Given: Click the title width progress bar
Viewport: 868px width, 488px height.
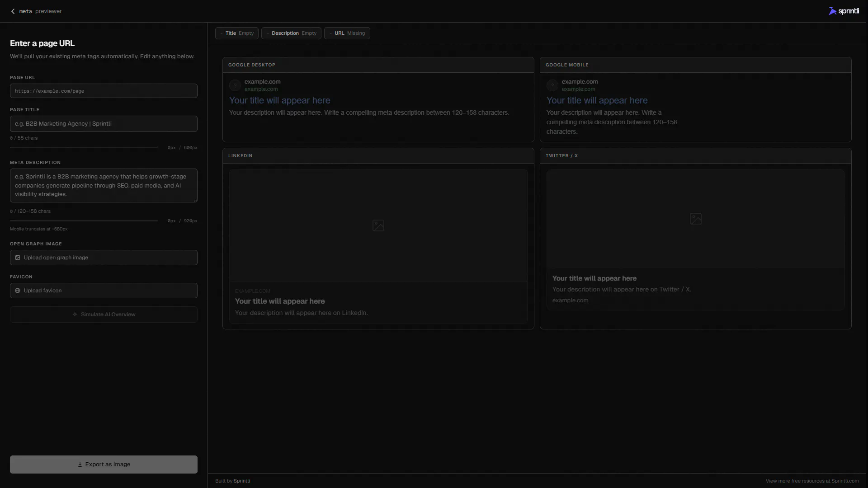Looking at the screenshot, I should click(83, 147).
